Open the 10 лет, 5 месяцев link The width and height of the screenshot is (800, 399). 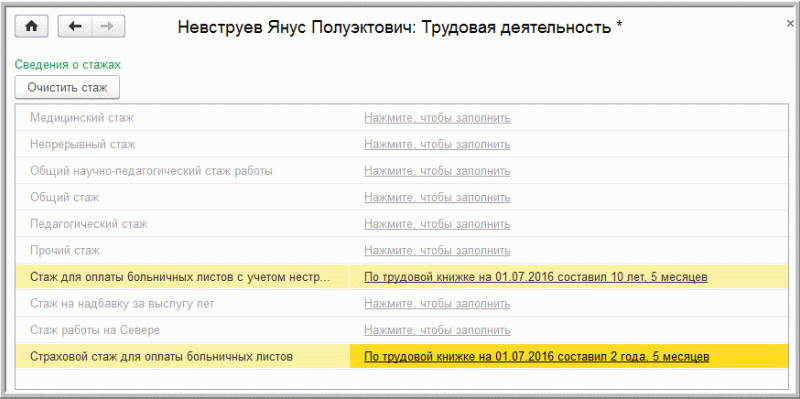click(536, 277)
